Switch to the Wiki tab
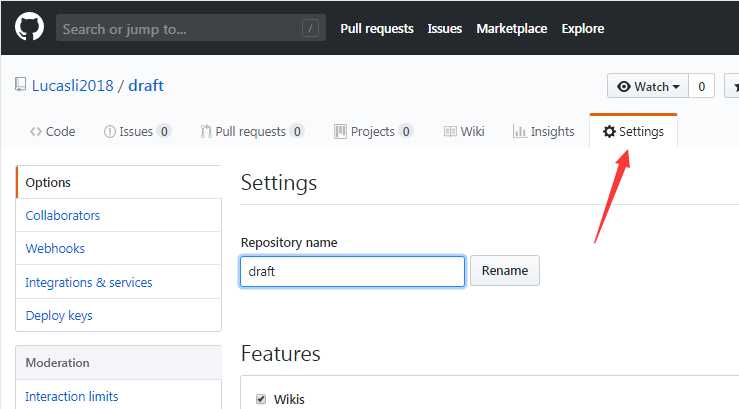 [464, 131]
